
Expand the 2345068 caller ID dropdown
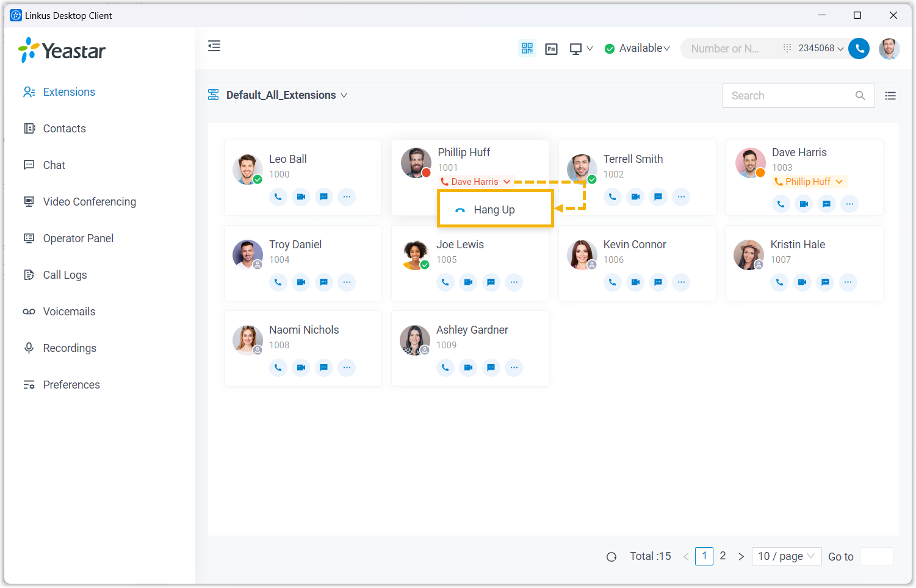pos(821,48)
